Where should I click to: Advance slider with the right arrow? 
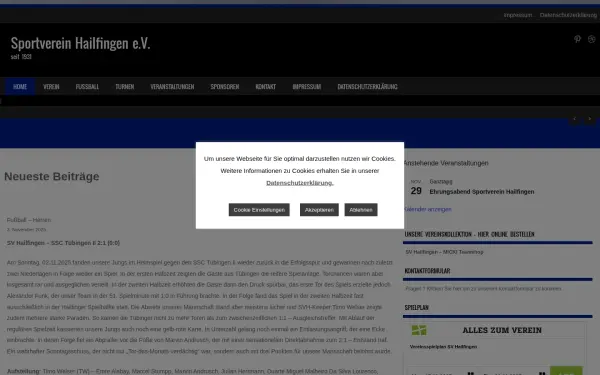click(590, 119)
